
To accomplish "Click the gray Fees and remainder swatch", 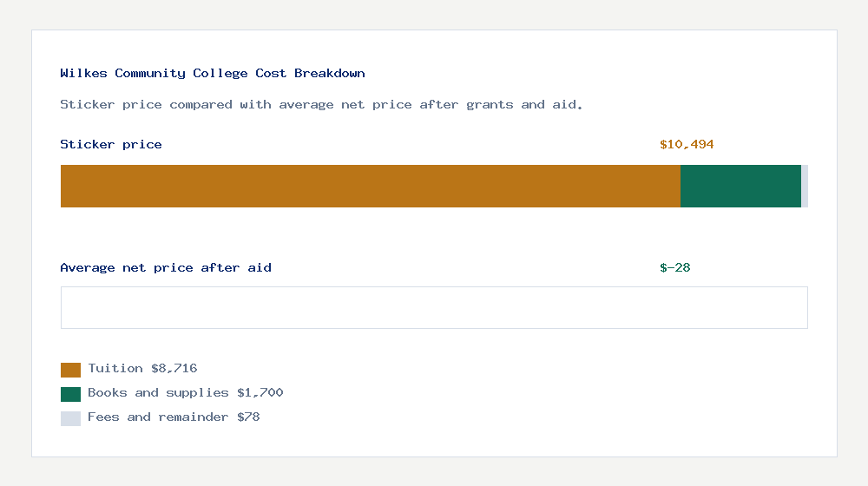I will coord(70,418).
